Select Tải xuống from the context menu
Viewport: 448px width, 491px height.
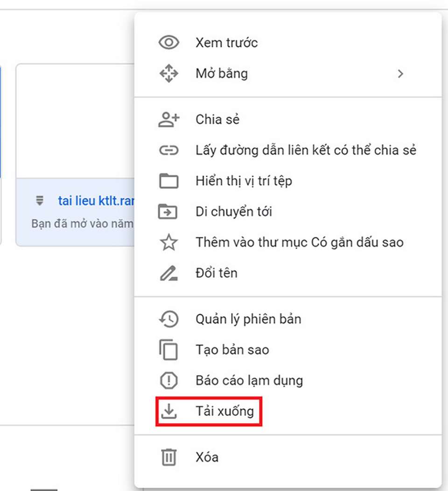[224, 411]
